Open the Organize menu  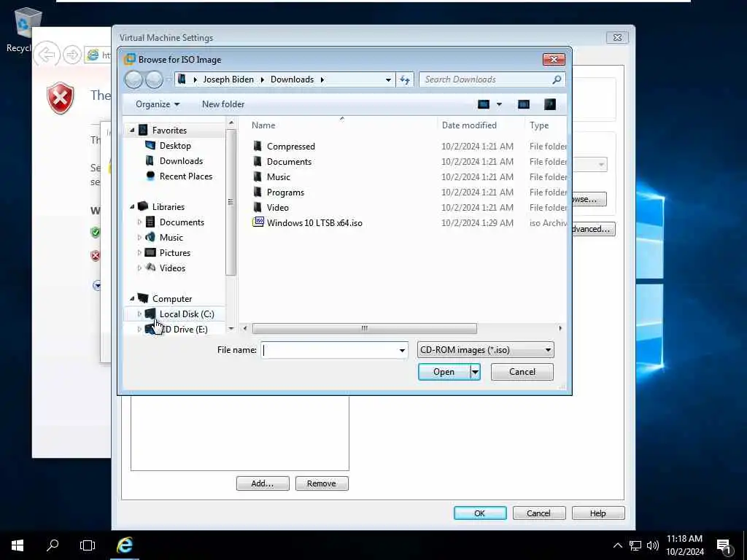tap(158, 104)
